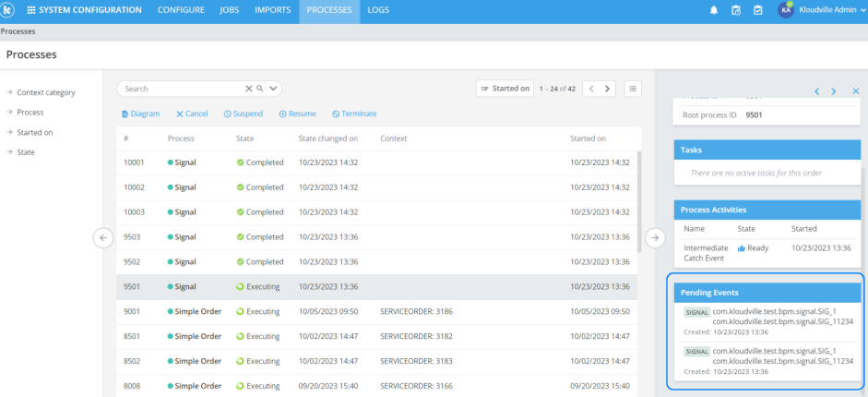Open the Imports tab
This screenshot has height=397, width=868.
[x=273, y=10]
